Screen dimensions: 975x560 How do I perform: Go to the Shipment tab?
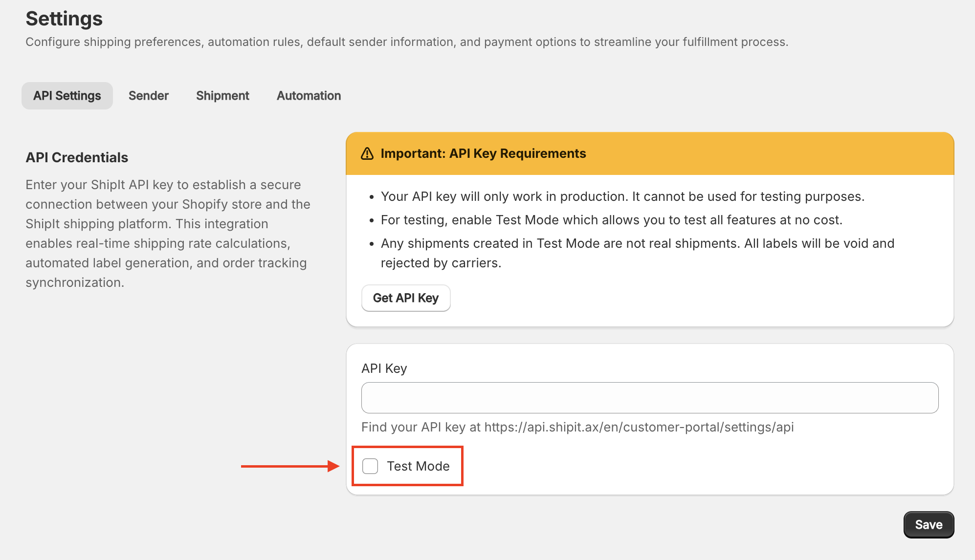(222, 96)
